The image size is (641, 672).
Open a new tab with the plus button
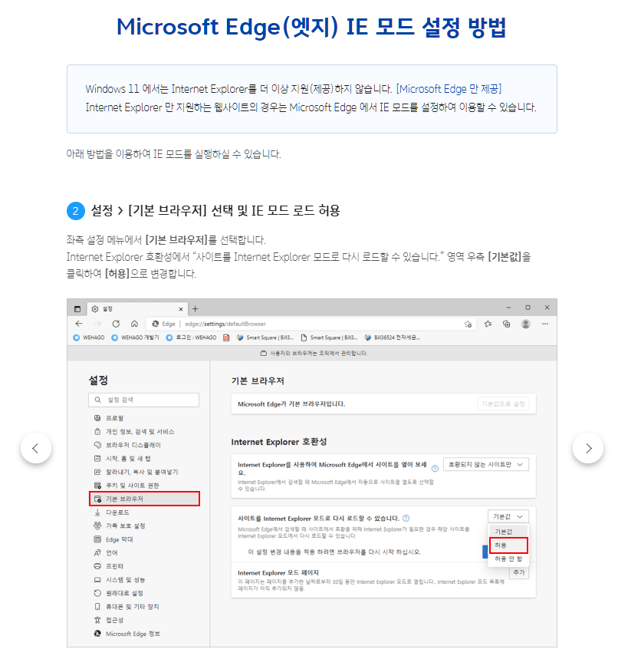[x=195, y=309]
